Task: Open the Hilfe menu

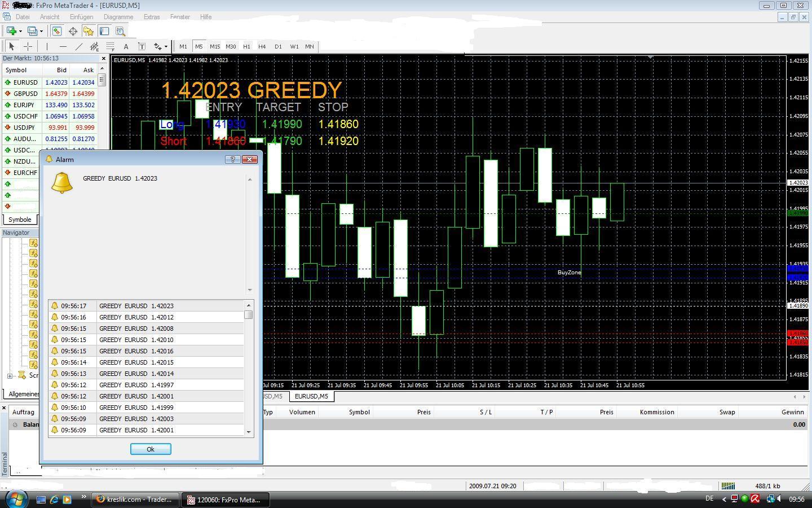Action: 206,17
